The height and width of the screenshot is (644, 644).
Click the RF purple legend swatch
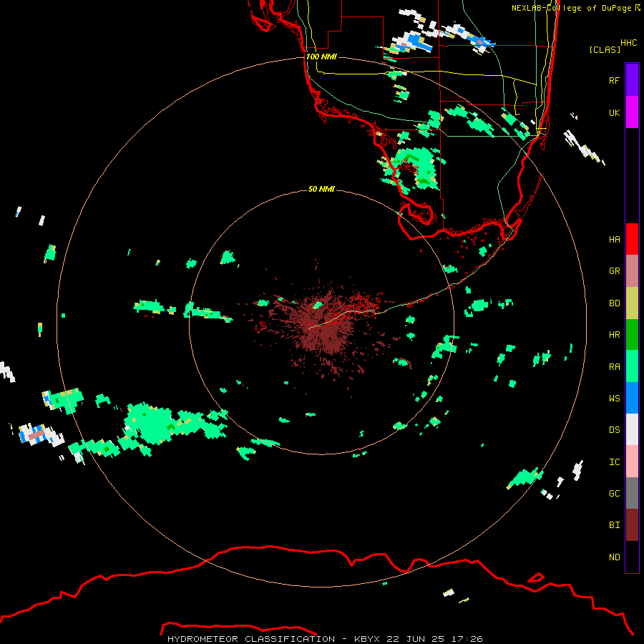[x=632, y=80]
